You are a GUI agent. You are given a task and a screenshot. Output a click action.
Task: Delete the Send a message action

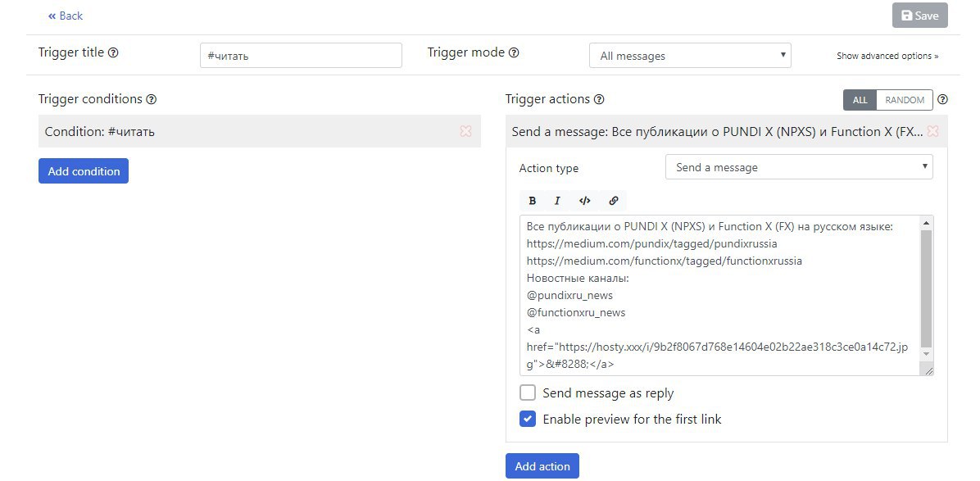(932, 131)
